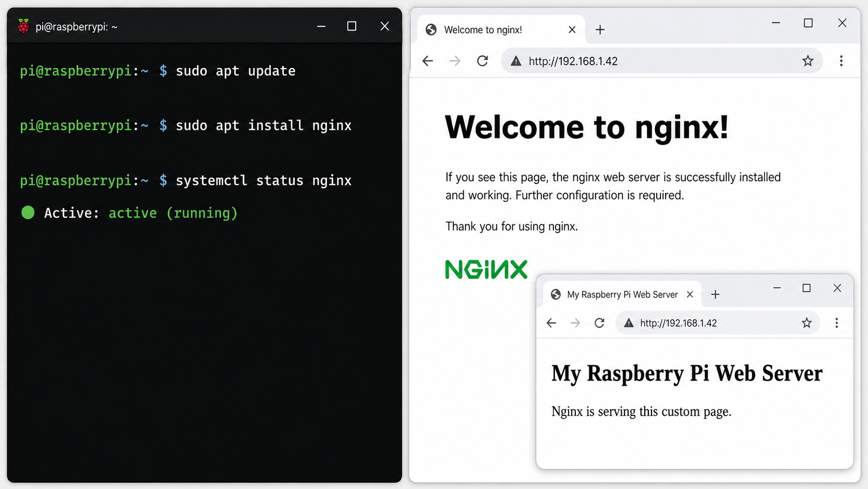
Task: Go back in the Welcome to nginx browser window
Action: (428, 61)
